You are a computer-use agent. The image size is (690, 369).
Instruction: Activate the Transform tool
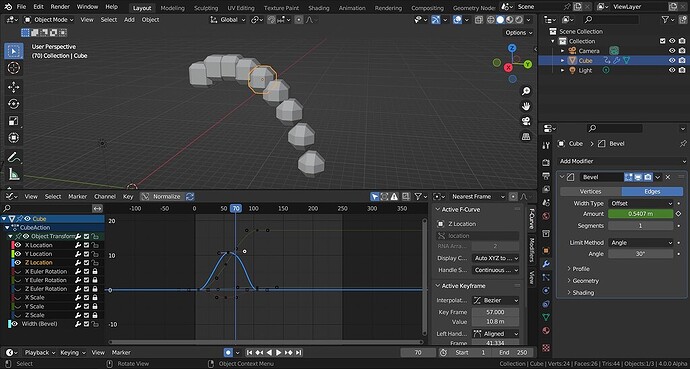(14, 138)
